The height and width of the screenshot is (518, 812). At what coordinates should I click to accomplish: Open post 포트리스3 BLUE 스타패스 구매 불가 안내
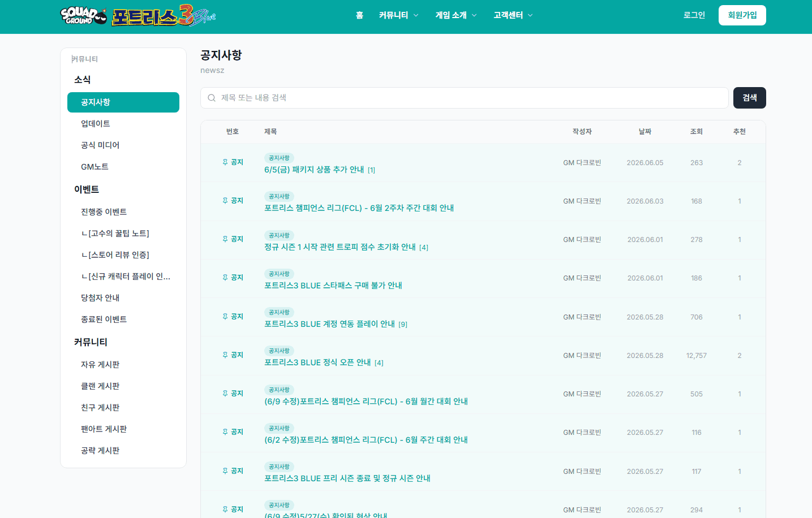coord(333,286)
